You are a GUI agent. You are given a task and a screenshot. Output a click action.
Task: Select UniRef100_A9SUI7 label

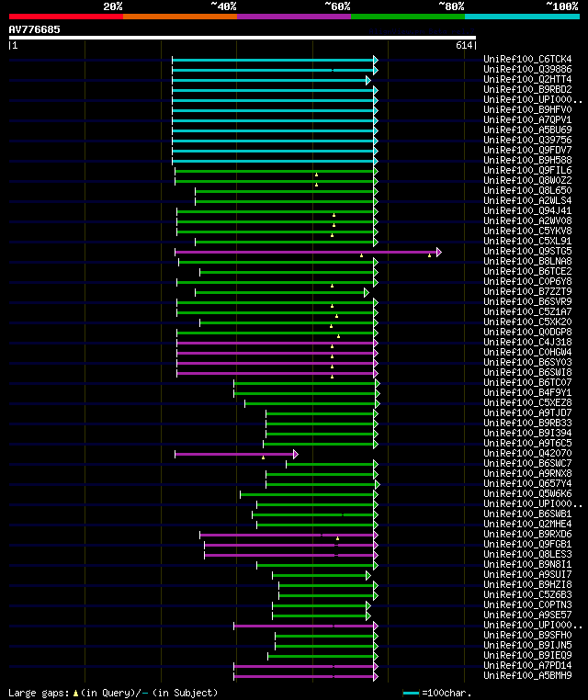[x=527, y=574]
